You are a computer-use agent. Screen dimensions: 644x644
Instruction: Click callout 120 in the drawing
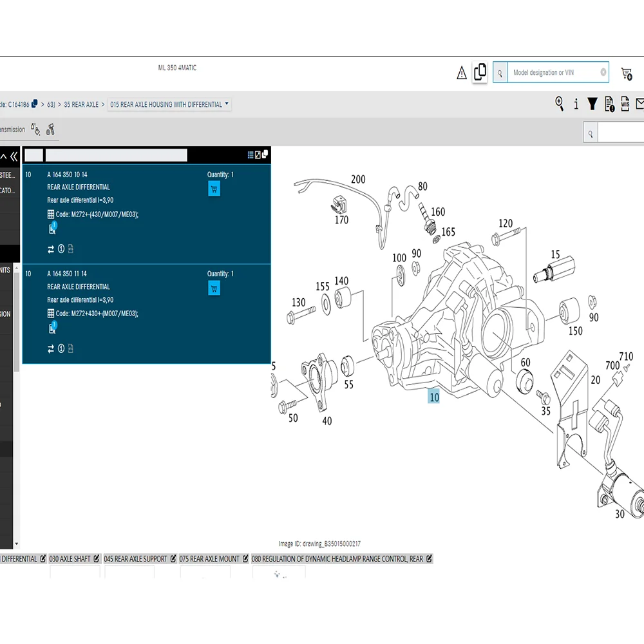(506, 223)
